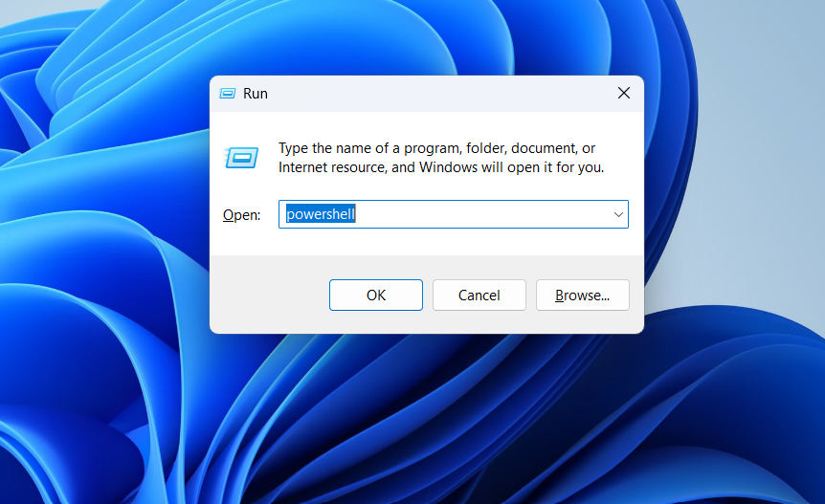Click the small Run icon in title bar
This screenshot has height=504, width=825.
(228, 94)
